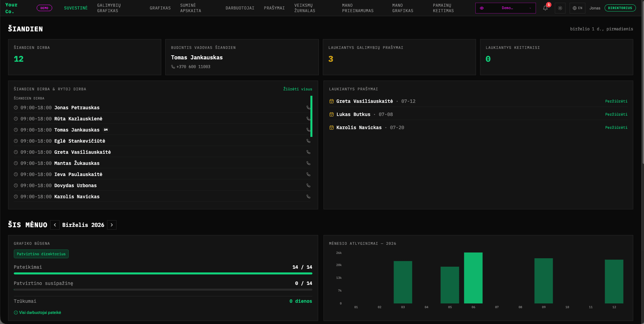Open the GALIMYBIŲ GRAFIKAS tab

[x=109, y=8]
